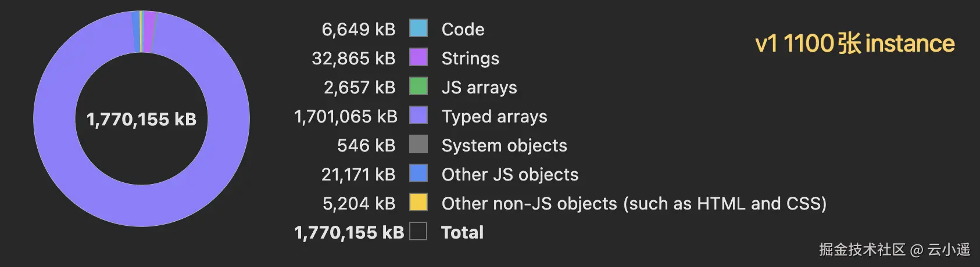Viewport: 980px width, 267px height.
Task: Click the JS arrays legend label
Action: [x=479, y=87]
